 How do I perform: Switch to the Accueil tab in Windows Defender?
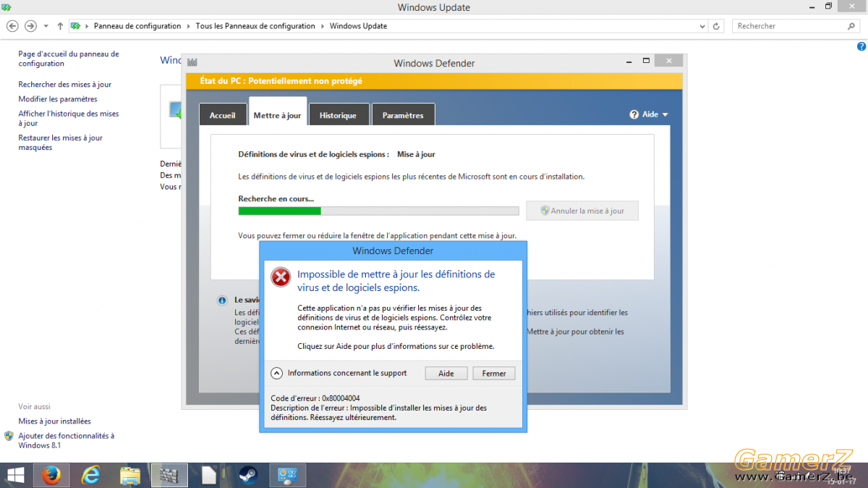pos(223,115)
